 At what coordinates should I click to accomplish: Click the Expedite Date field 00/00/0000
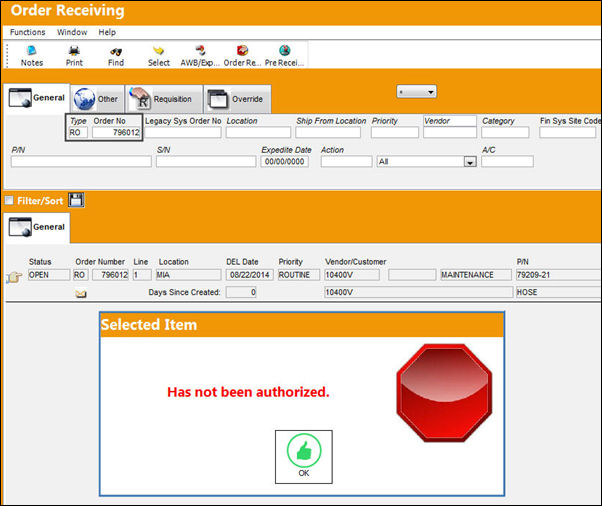tap(284, 162)
